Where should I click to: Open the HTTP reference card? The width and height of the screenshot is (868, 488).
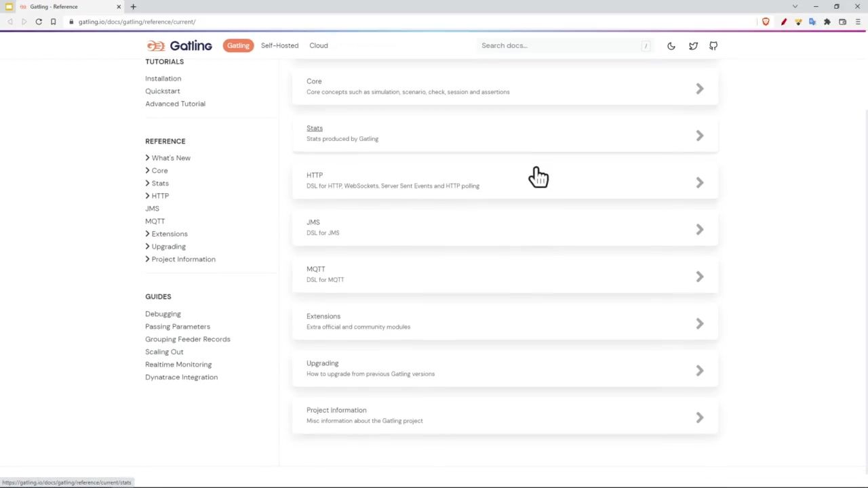click(505, 180)
